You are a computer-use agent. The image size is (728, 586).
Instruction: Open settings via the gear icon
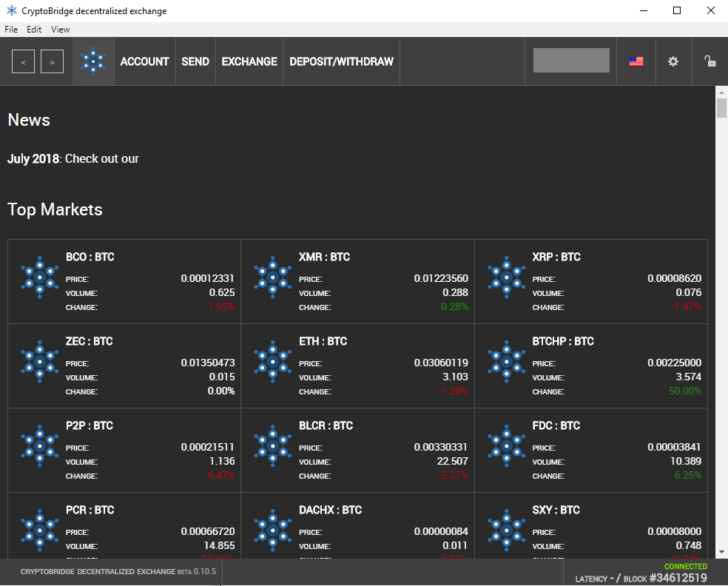[673, 61]
